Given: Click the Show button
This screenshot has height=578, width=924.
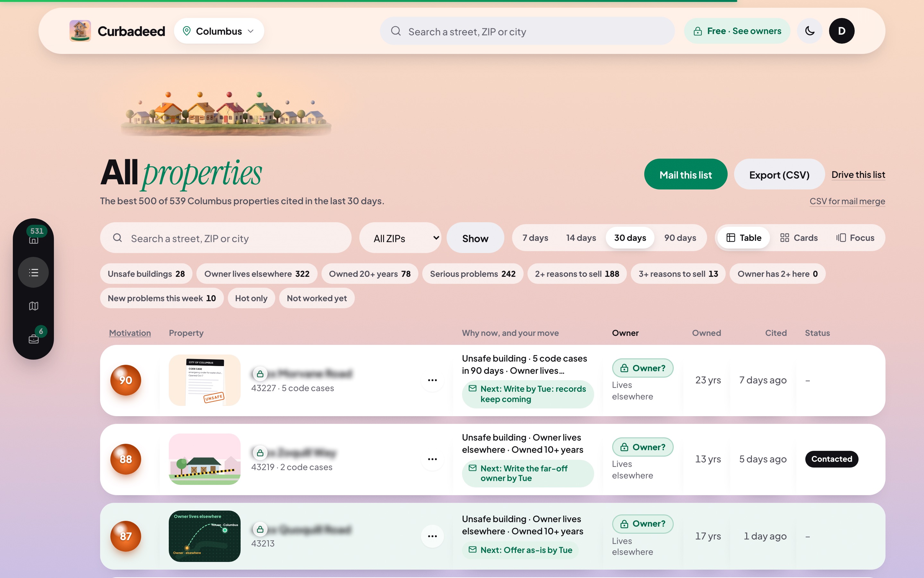Looking at the screenshot, I should click(475, 238).
